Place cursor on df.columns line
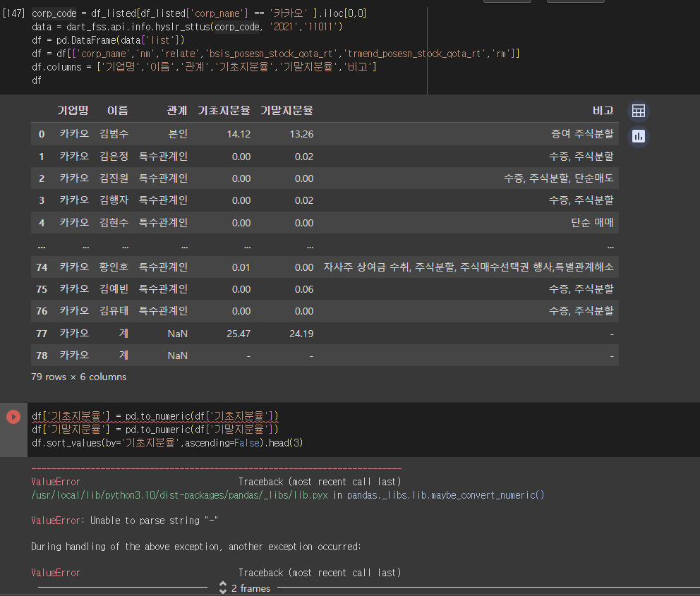700x596 pixels. coord(204,67)
